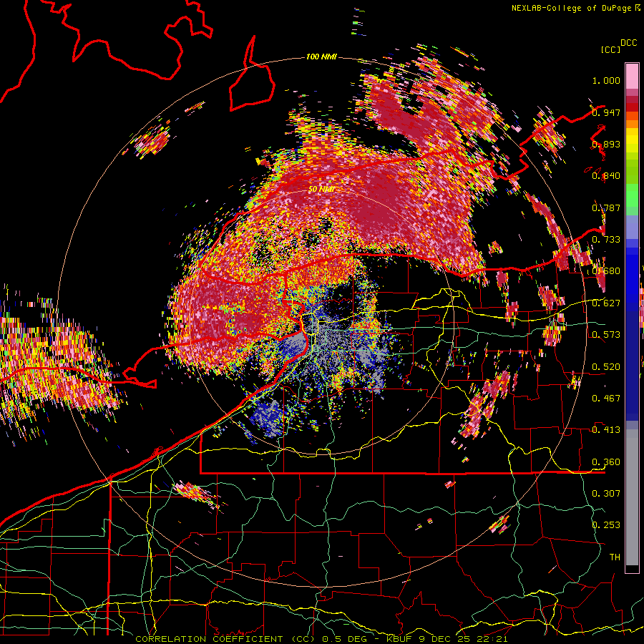Screen dimensions: 644x644
Task: Click the 0.467 scale value
Action: [x=606, y=399]
